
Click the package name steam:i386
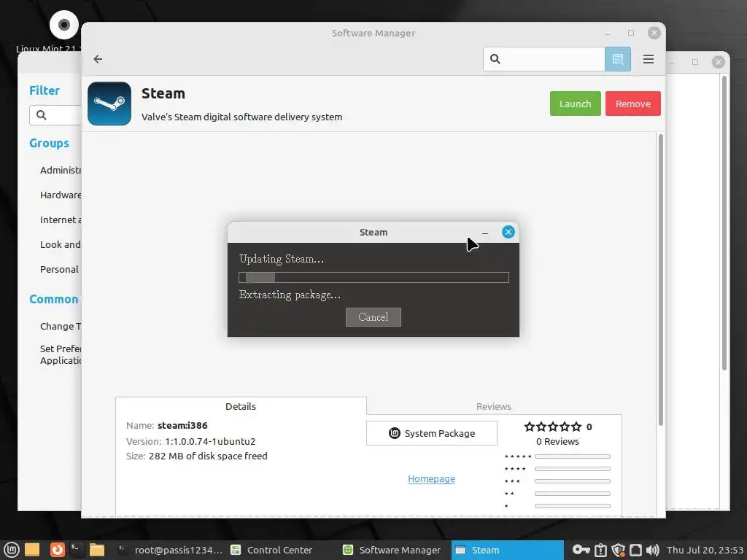pos(182,425)
